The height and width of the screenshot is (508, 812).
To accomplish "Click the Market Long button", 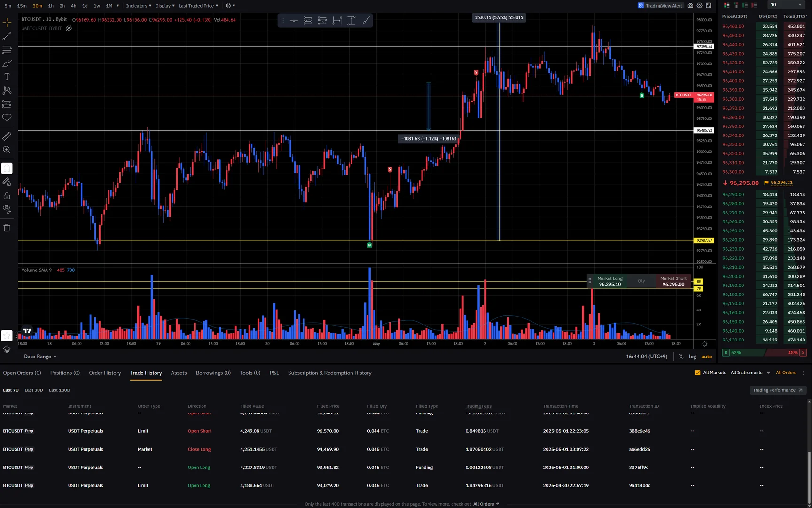I will pos(609,281).
